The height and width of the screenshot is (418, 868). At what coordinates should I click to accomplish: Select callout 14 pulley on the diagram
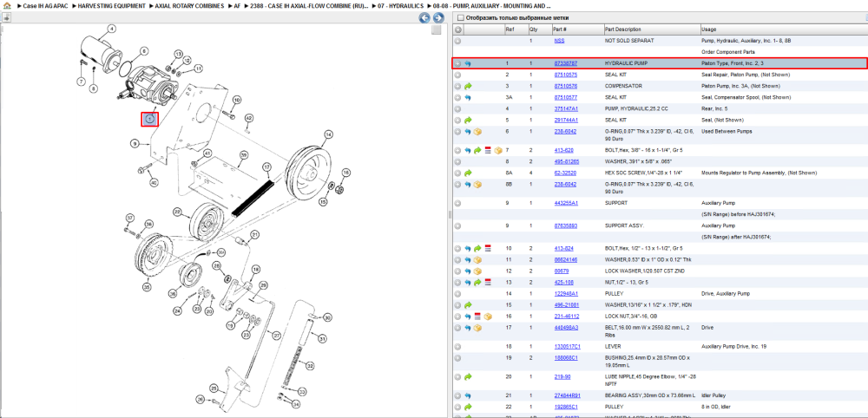click(328, 134)
